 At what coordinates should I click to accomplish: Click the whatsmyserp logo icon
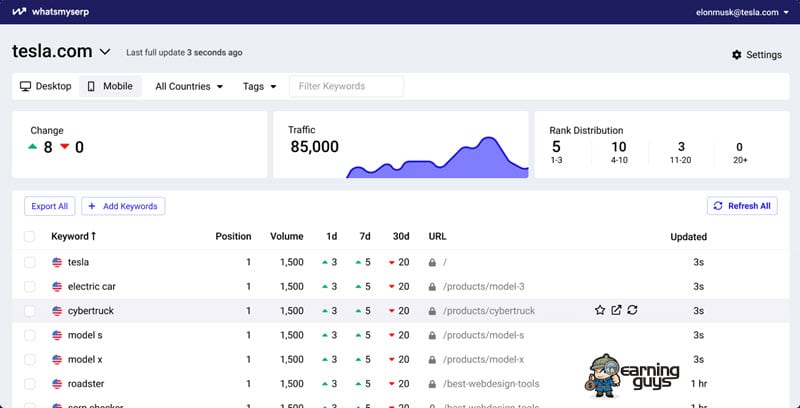click(19, 12)
